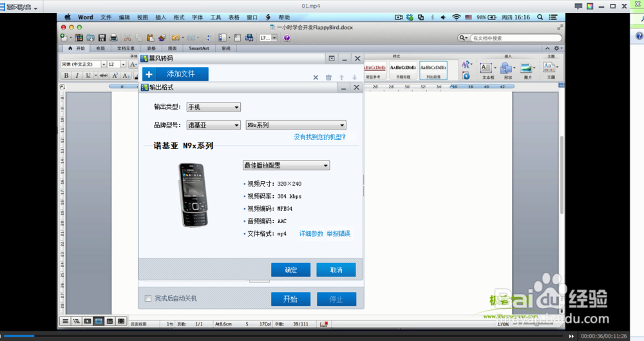The width and height of the screenshot is (644, 341).
Task: Click the Spotlight search icon in menu bar
Action: tap(540, 17)
